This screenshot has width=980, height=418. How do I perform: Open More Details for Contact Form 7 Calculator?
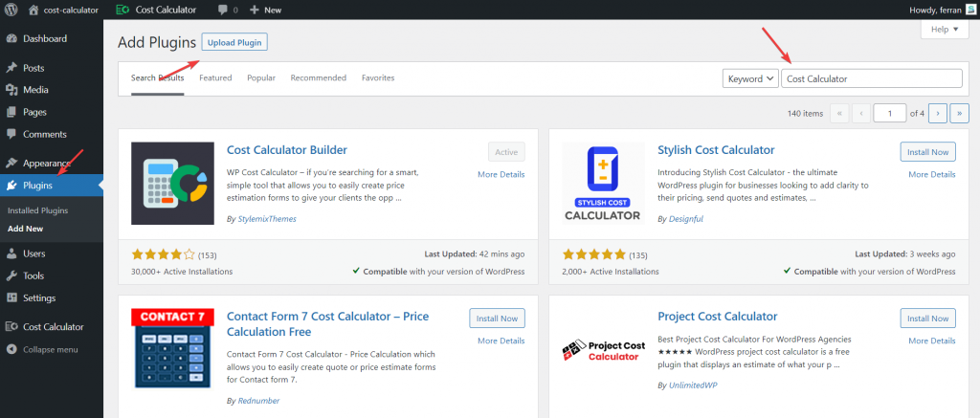coord(501,341)
